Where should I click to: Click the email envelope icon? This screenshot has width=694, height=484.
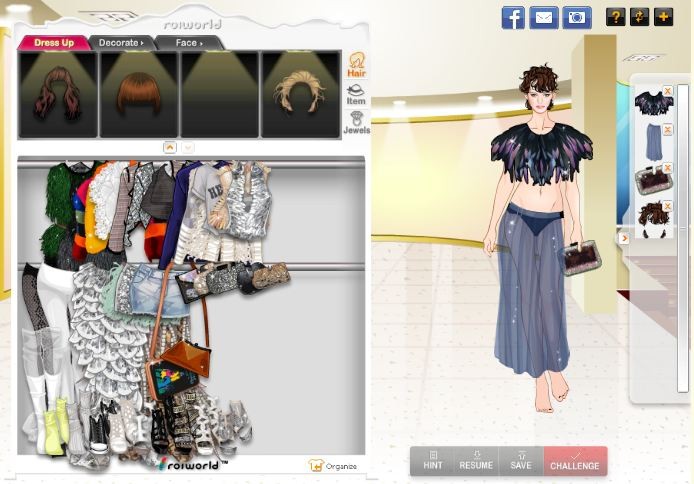(543, 17)
